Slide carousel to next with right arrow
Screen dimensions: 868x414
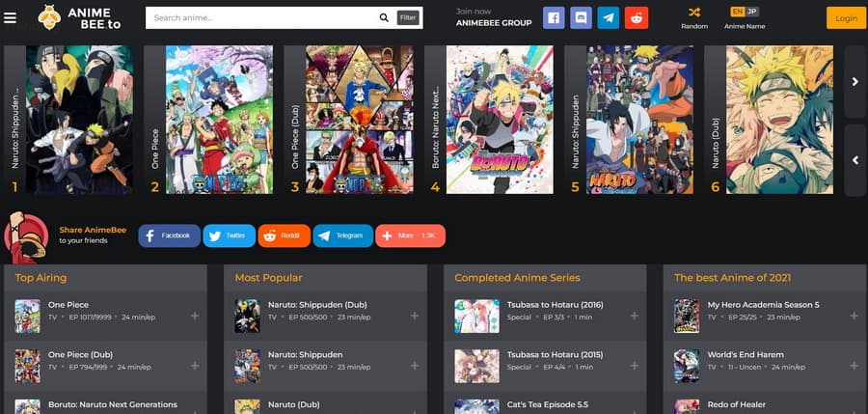pos(854,82)
